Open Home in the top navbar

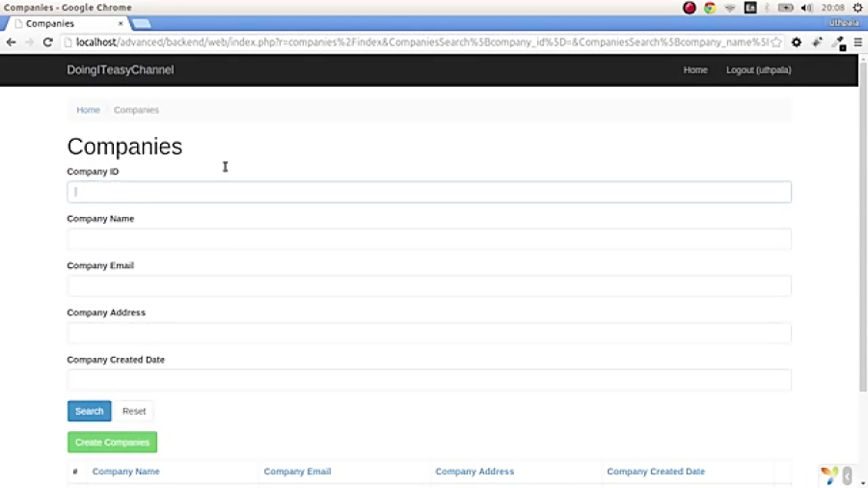coord(695,70)
